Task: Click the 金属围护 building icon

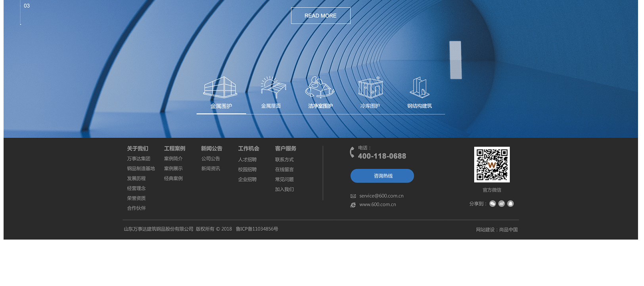Action: tap(220, 87)
